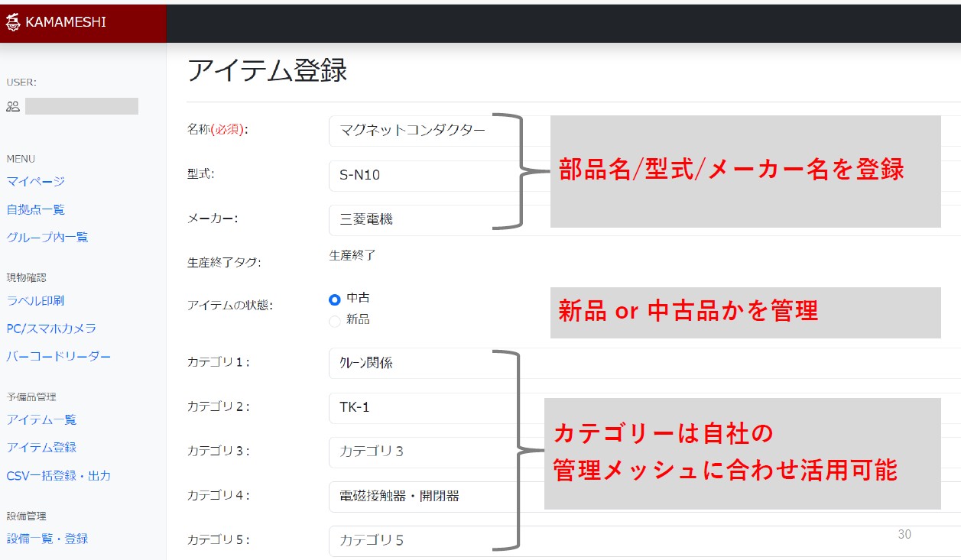Open グループ内一覧 in sidebar

(x=47, y=237)
